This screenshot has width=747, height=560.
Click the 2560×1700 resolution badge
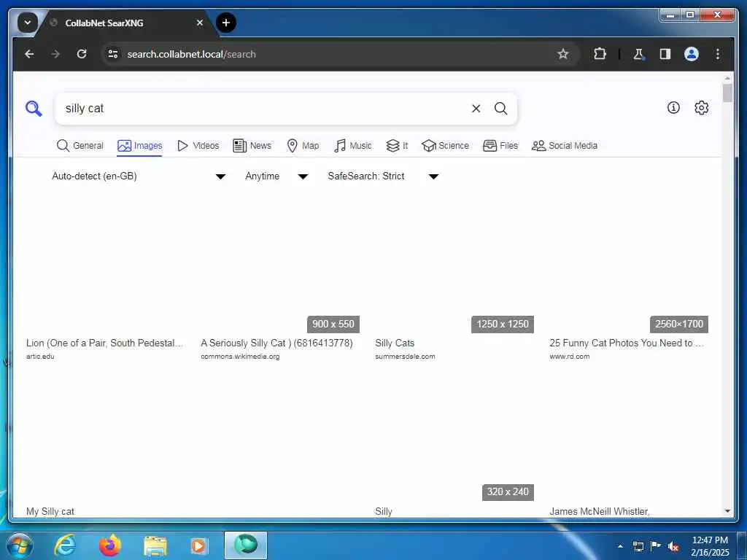pyautogui.click(x=679, y=324)
